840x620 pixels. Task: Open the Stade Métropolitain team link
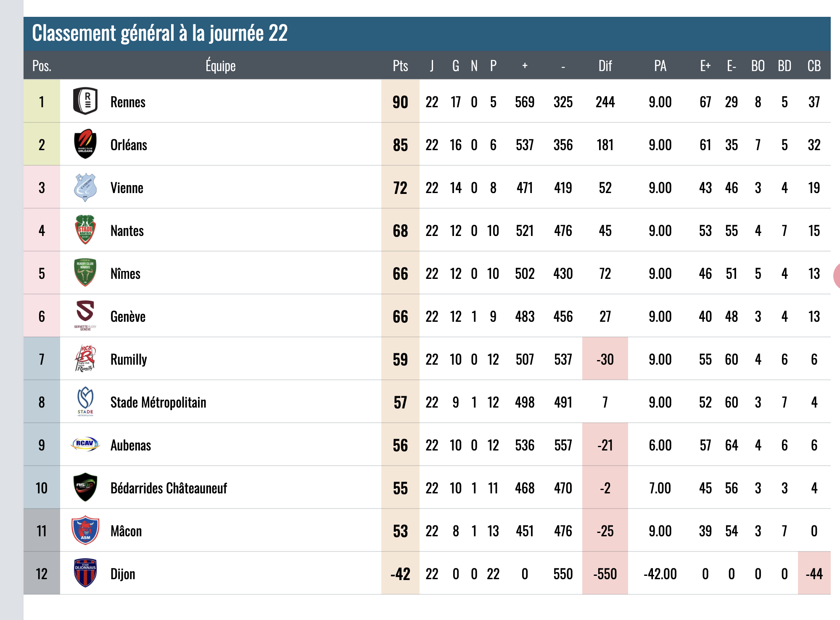pyautogui.click(x=158, y=402)
